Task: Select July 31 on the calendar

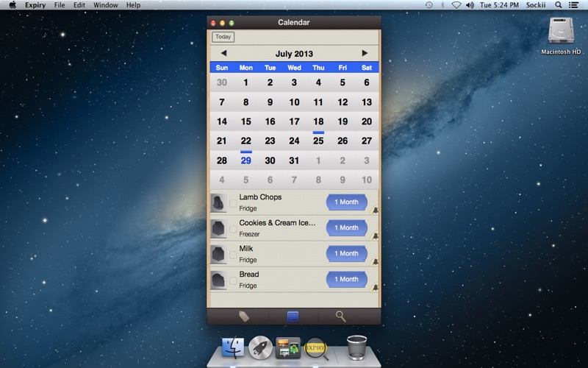Action: [295, 160]
